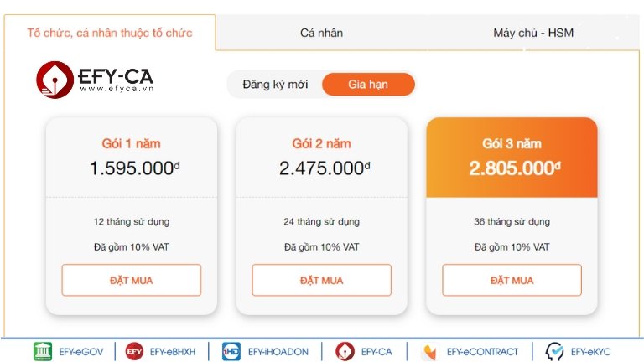
Task: Select the highlighted orange Gói 3 năm header
Action: click(x=512, y=158)
